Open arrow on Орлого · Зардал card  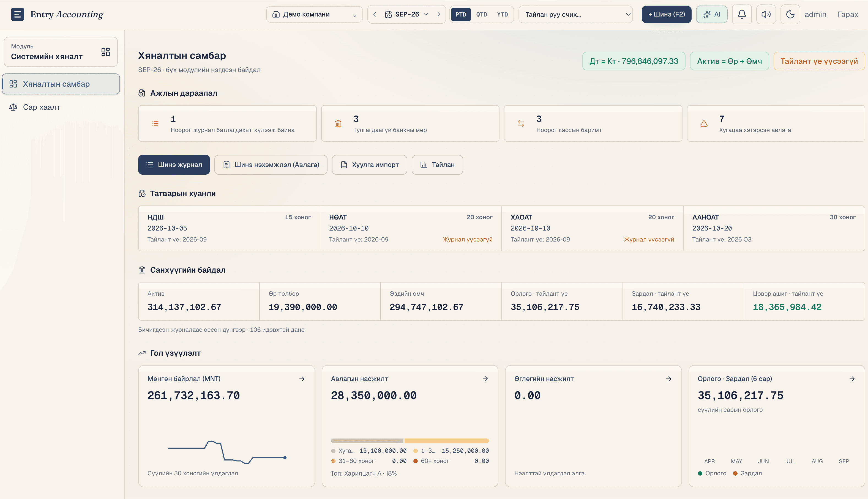point(852,379)
